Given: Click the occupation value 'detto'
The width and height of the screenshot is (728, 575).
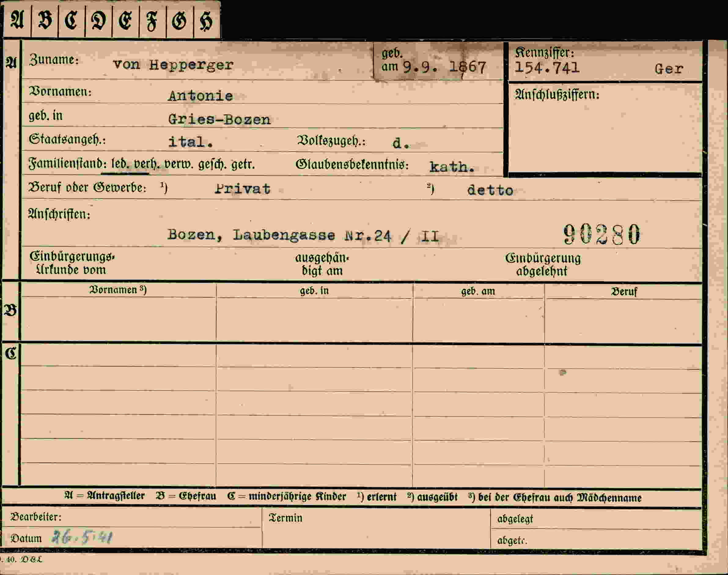Looking at the screenshot, I should point(490,191).
